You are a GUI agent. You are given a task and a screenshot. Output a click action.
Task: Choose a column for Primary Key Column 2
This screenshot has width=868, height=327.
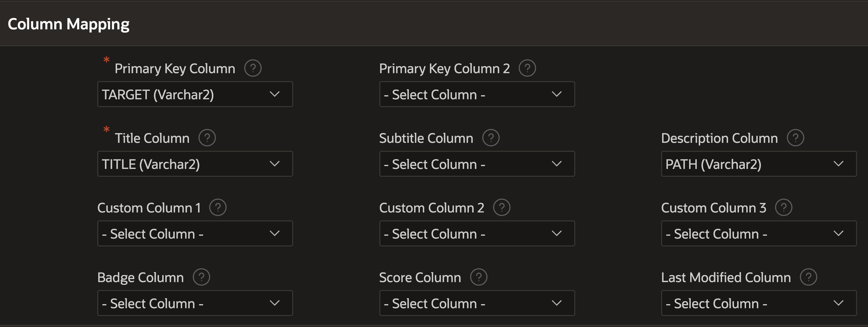click(477, 94)
